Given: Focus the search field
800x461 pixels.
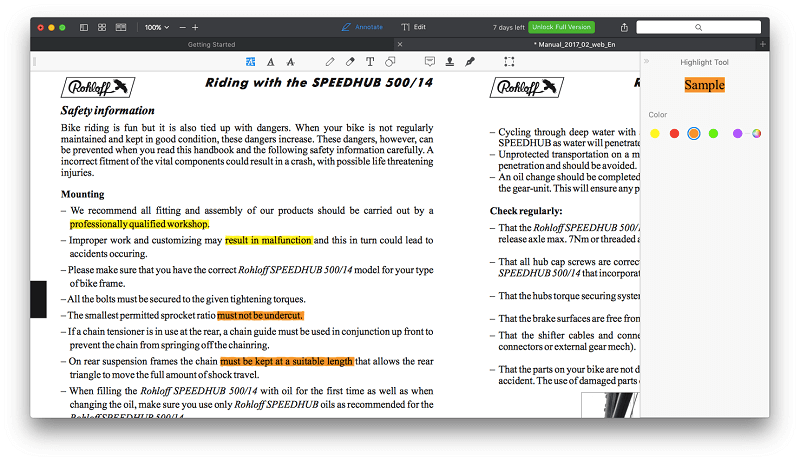Looking at the screenshot, I should [698, 27].
